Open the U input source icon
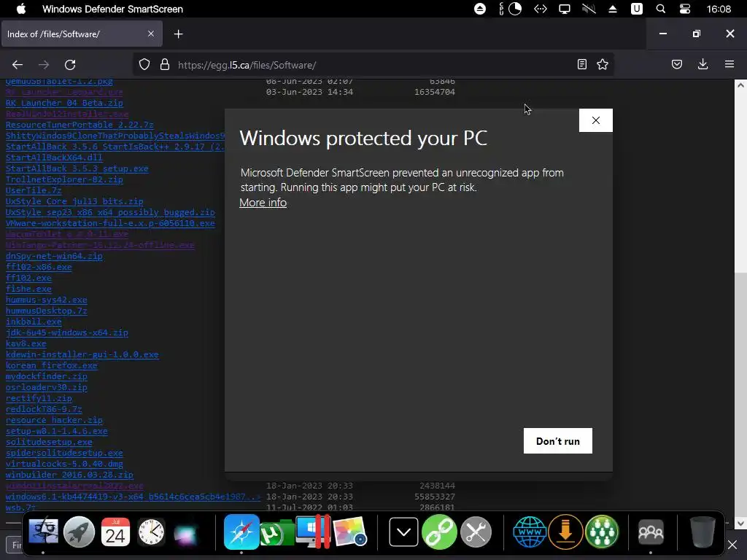The image size is (747, 560). pos(636,9)
